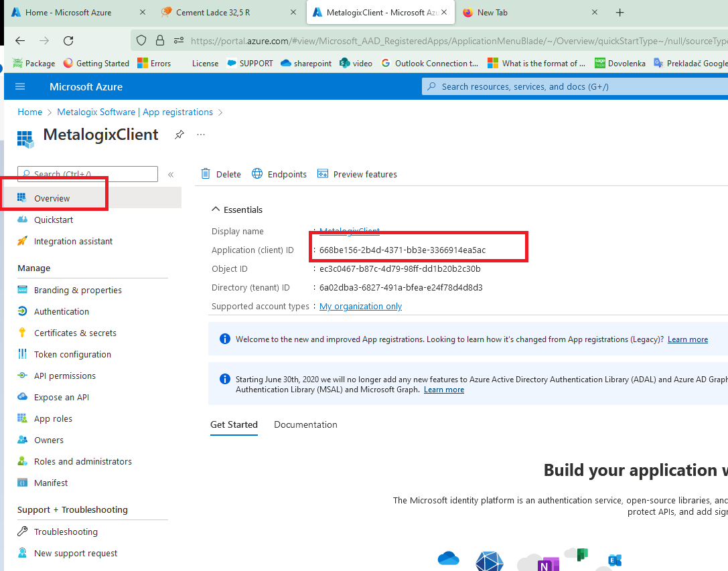
Task: Go to Metalogix Software App registrations breadcrumb
Action: tap(135, 112)
